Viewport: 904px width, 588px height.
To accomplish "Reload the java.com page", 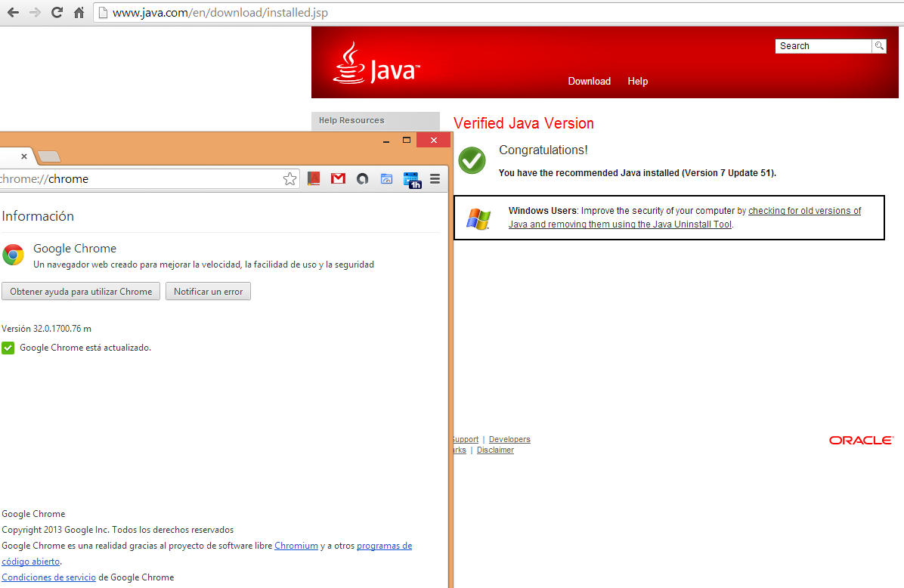I will (57, 12).
